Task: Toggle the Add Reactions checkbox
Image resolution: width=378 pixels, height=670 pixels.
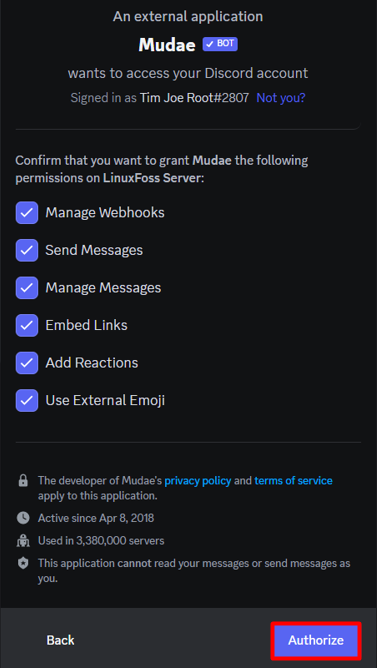Action: (27, 363)
